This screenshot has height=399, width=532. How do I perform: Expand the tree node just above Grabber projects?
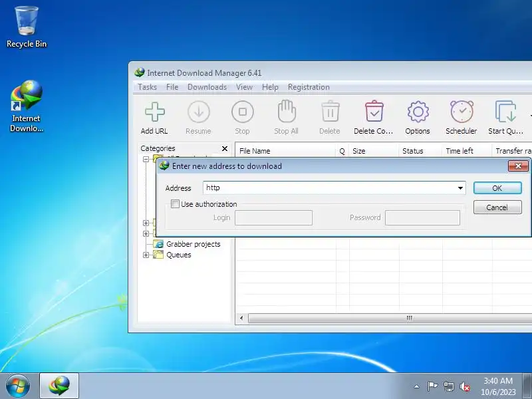pyautogui.click(x=146, y=233)
